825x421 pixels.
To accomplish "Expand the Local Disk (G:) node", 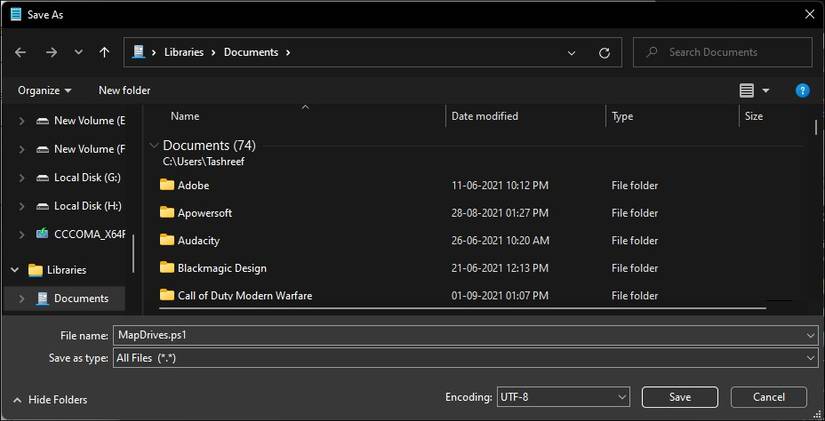I will [22, 177].
